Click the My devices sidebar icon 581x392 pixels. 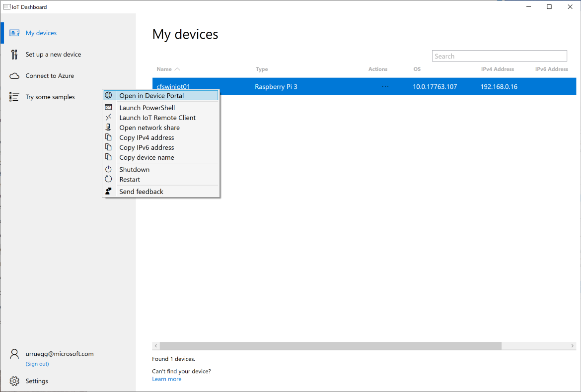(14, 33)
